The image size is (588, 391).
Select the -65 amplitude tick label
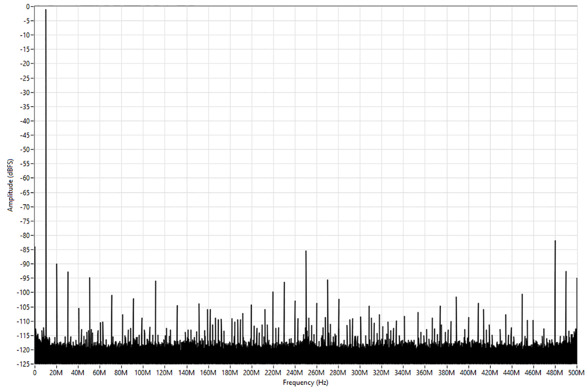pyautogui.click(x=25, y=192)
